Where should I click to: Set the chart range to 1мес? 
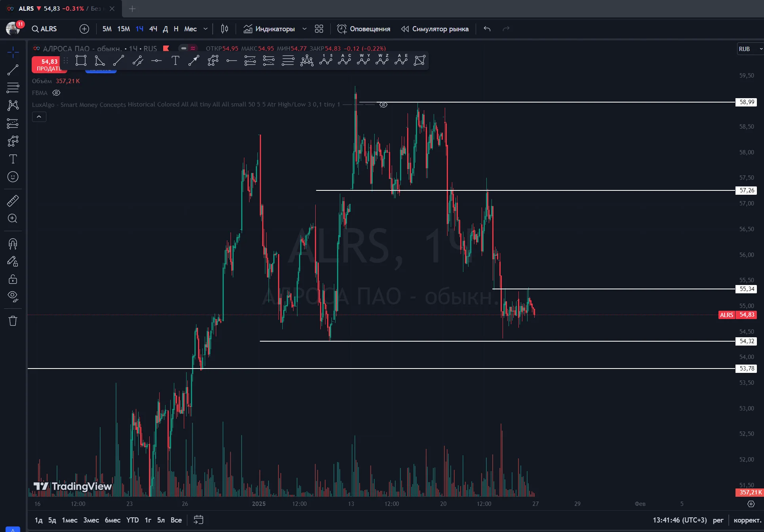click(70, 520)
